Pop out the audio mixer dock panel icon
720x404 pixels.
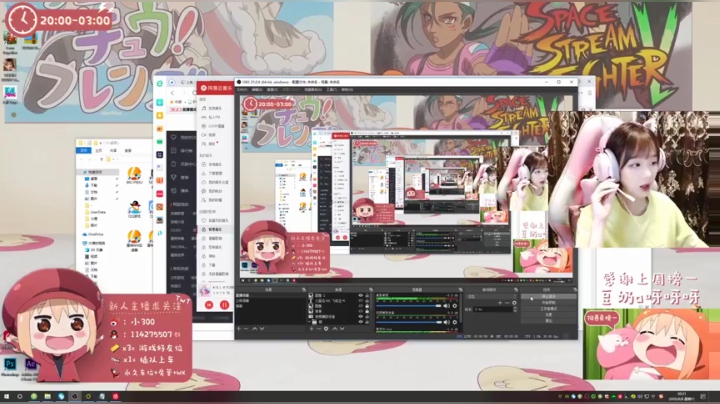461,289
